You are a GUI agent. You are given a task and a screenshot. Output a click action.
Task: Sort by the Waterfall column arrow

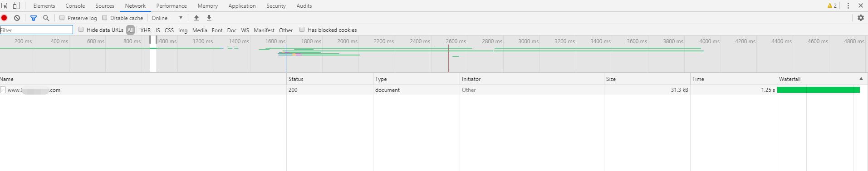click(861, 79)
